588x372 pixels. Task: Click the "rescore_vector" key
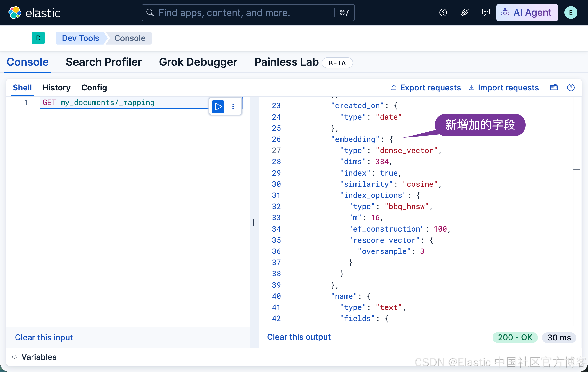pyautogui.click(x=384, y=240)
